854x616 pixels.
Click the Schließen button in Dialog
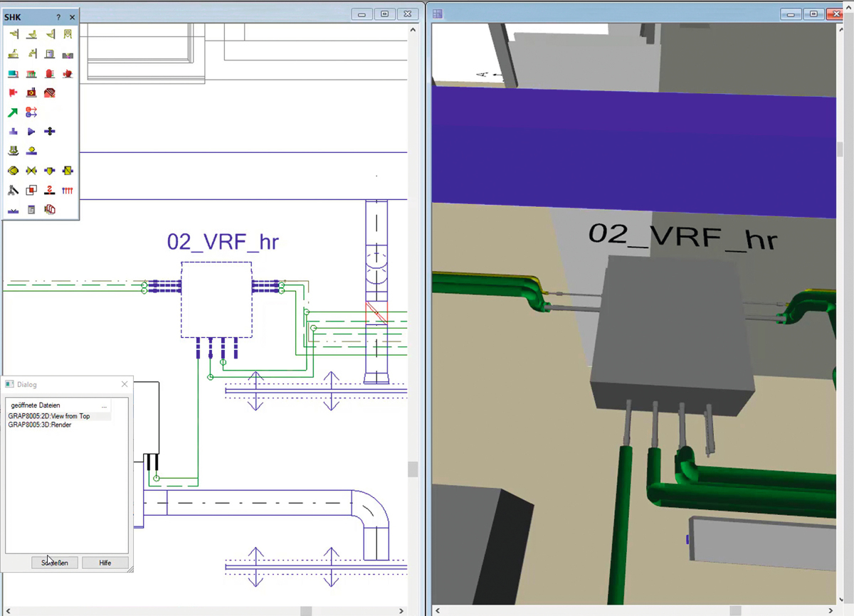(x=55, y=563)
